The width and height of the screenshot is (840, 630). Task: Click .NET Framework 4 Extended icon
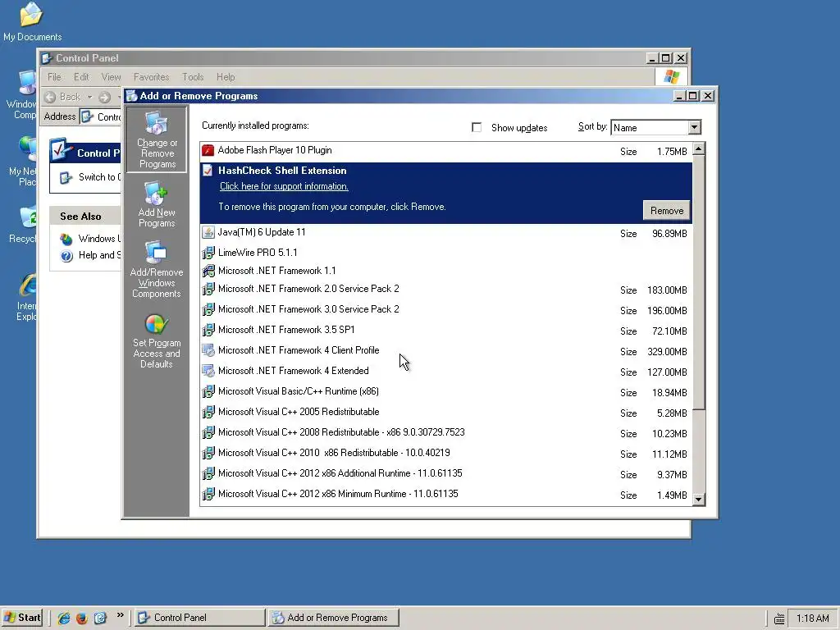208,371
